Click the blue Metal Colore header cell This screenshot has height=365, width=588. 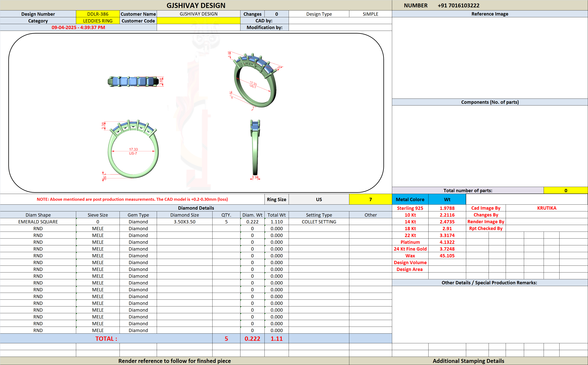click(x=410, y=199)
